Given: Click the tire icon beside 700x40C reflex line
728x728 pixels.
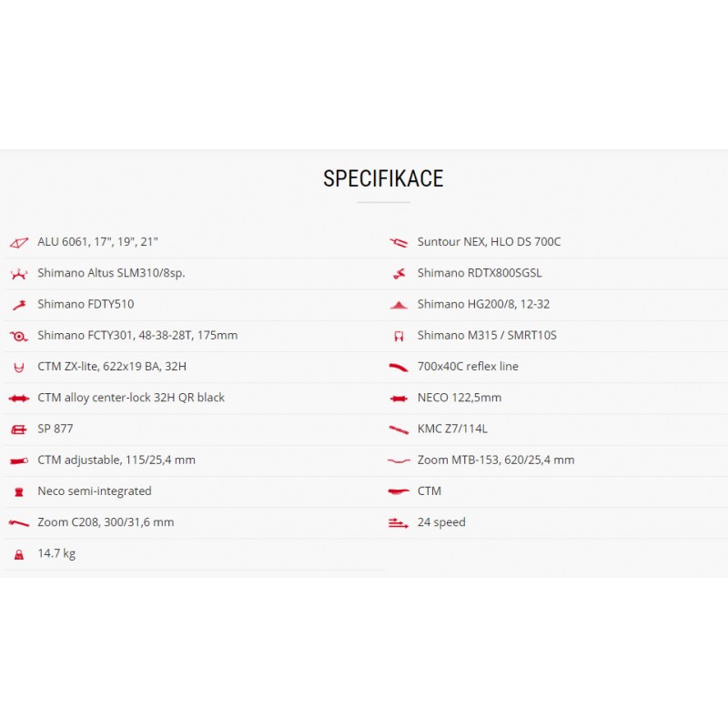Looking at the screenshot, I should tap(399, 368).
